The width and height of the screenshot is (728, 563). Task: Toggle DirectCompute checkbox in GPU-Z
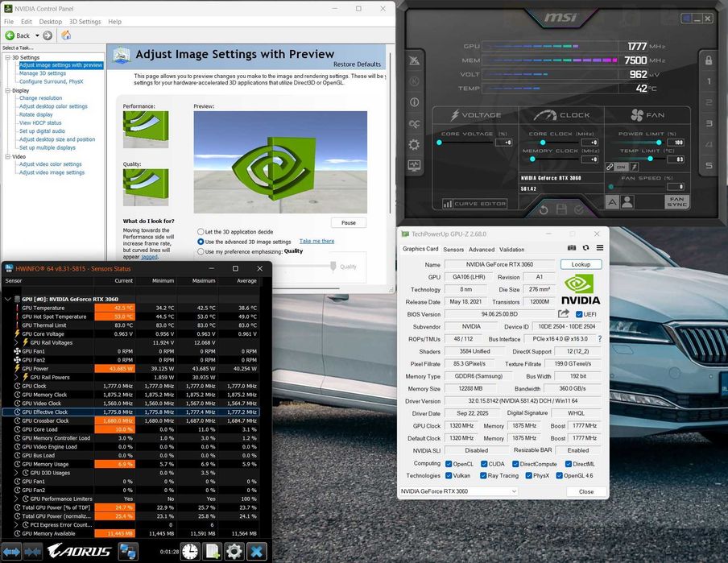(515, 464)
